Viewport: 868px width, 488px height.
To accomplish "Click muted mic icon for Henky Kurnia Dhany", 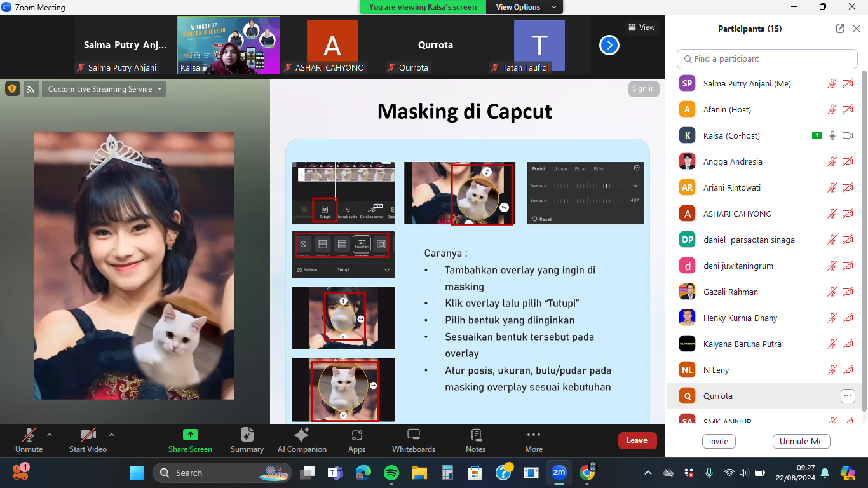I will [832, 318].
